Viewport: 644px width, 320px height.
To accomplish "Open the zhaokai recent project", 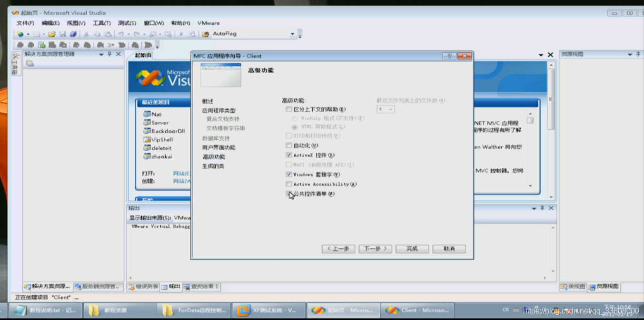I will coord(158,156).
